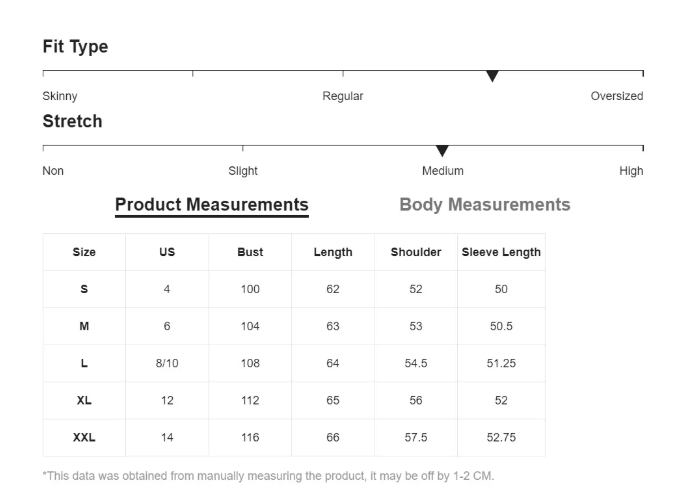Click the 8/10 US size cell
The width and height of the screenshot is (678, 500).
(167, 363)
